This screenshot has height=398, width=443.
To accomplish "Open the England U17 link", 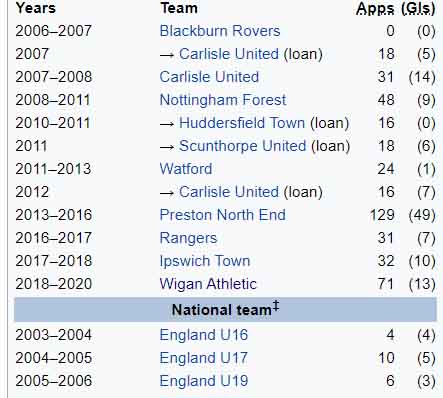I will click(204, 358).
